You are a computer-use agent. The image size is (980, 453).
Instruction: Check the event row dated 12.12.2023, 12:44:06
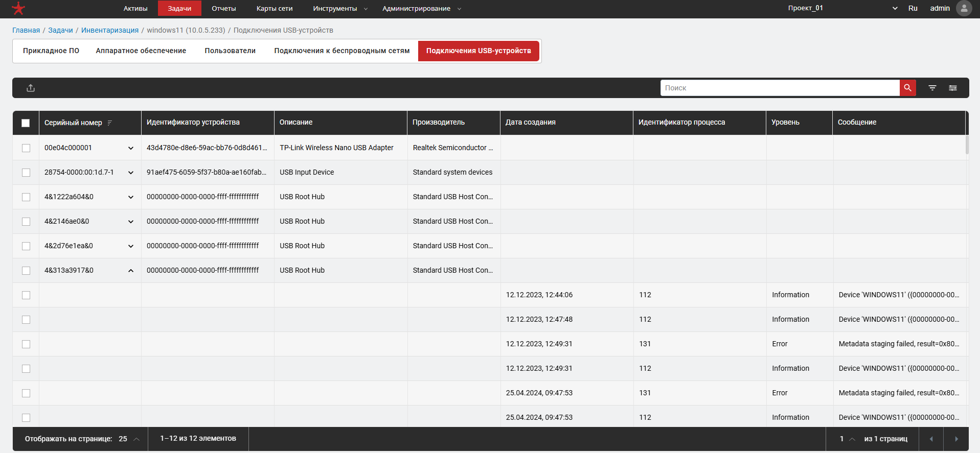tap(26, 295)
